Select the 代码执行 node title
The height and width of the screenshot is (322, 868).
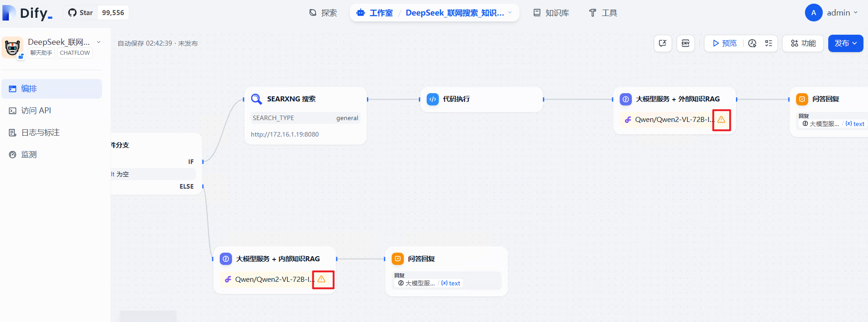click(456, 99)
